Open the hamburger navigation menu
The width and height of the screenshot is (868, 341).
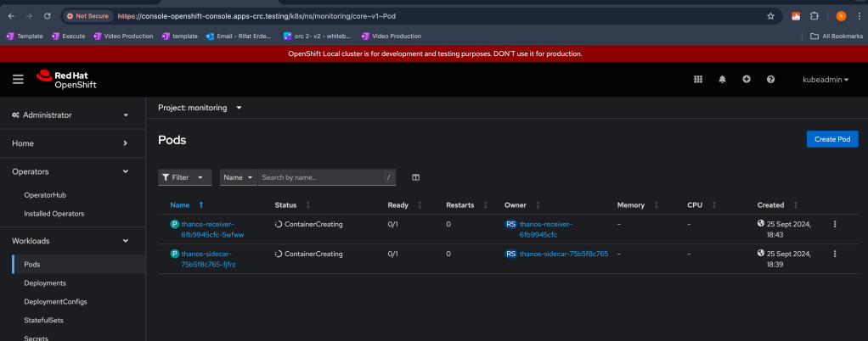point(19,80)
